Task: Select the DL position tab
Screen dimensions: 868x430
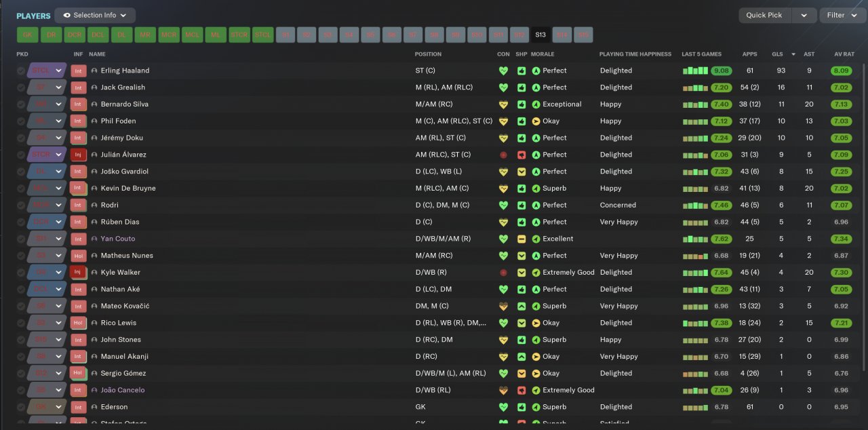Action: coord(121,35)
